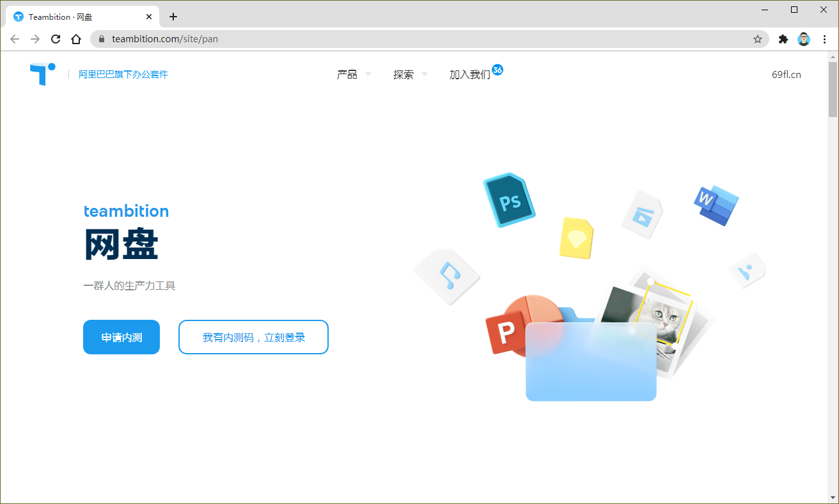Screen dimensions: 839x504
Task: Select the Teambition · 网盘 browser tab
Action: pyautogui.click(x=84, y=17)
